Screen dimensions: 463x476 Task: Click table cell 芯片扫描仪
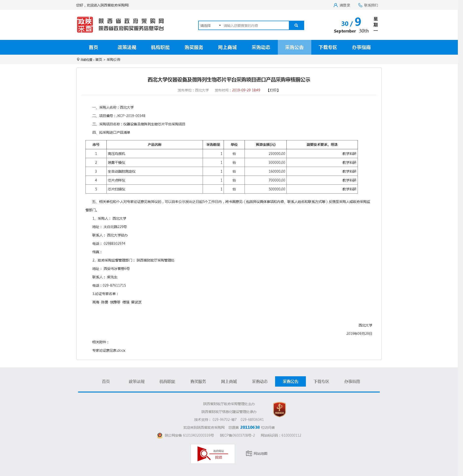tap(155, 189)
